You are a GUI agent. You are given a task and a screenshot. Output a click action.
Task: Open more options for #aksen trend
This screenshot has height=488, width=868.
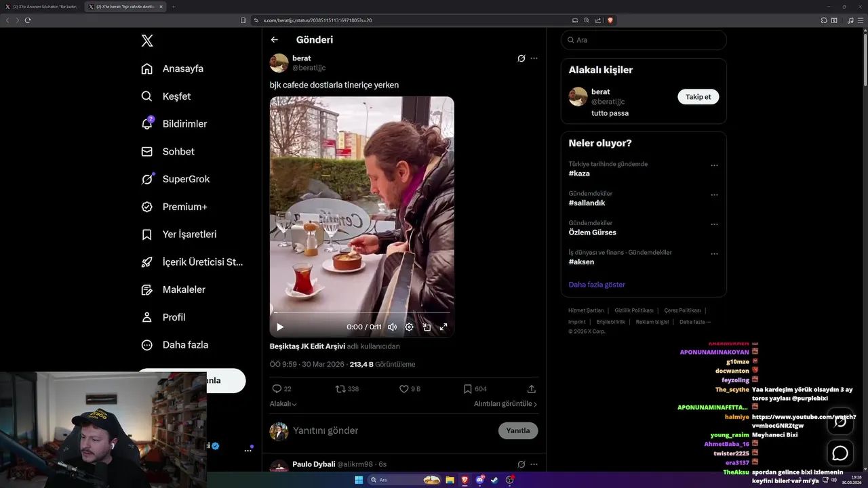pos(714,253)
